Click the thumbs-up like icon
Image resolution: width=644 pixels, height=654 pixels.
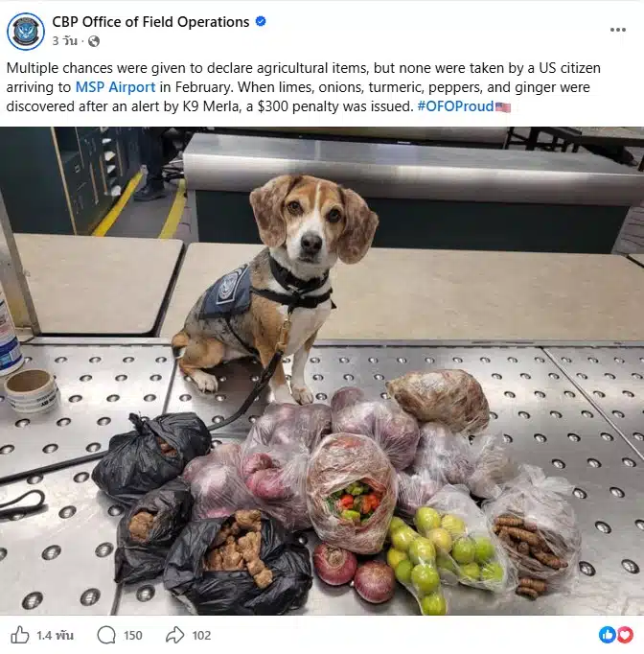pos(19,635)
